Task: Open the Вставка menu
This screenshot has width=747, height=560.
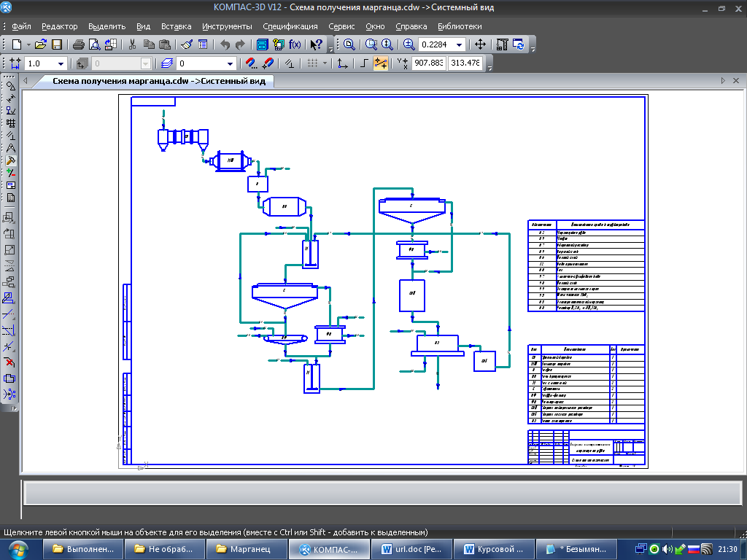Action: (176, 27)
